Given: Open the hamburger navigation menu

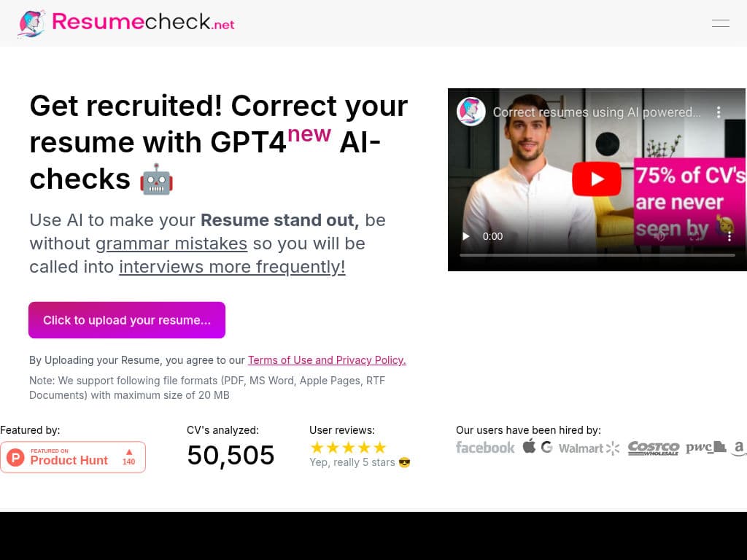Looking at the screenshot, I should pos(720,23).
